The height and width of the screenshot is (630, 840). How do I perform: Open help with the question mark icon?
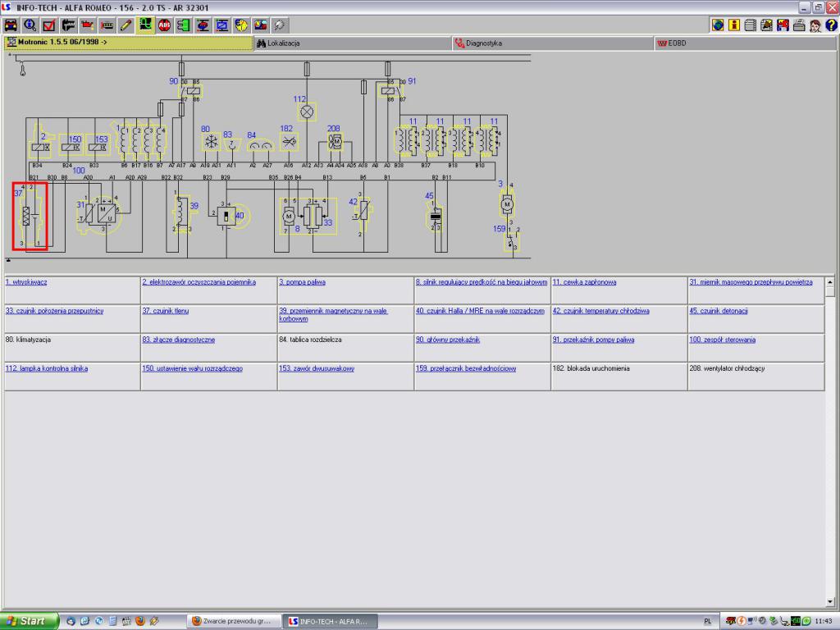pyautogui.click(x=831, y=25)
